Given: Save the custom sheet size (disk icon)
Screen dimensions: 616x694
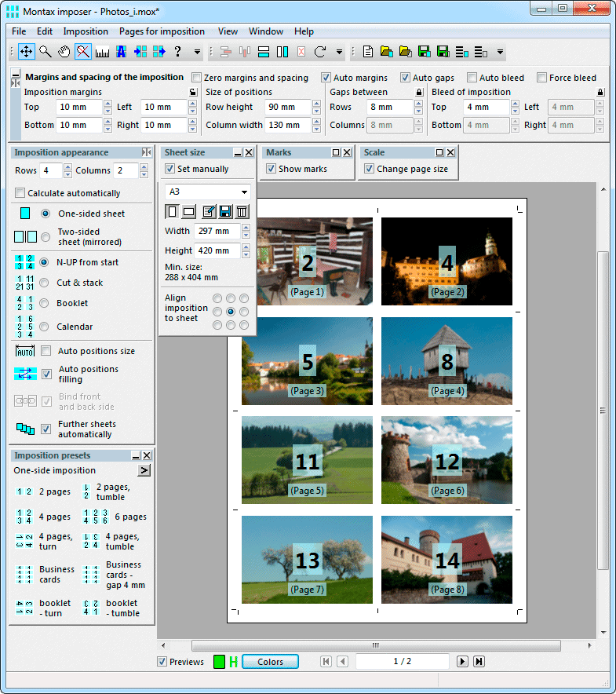Looking at the screenshot, I should 225,211.
